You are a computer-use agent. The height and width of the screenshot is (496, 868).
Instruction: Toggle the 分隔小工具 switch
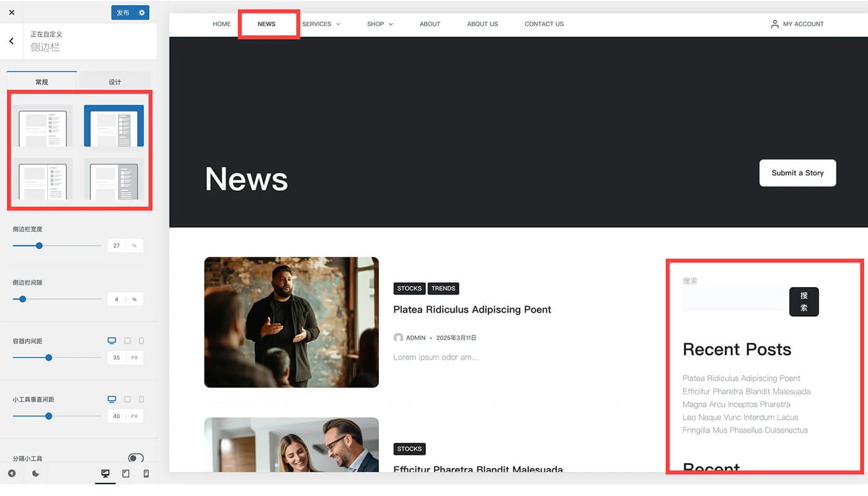(x=136, y=458)
